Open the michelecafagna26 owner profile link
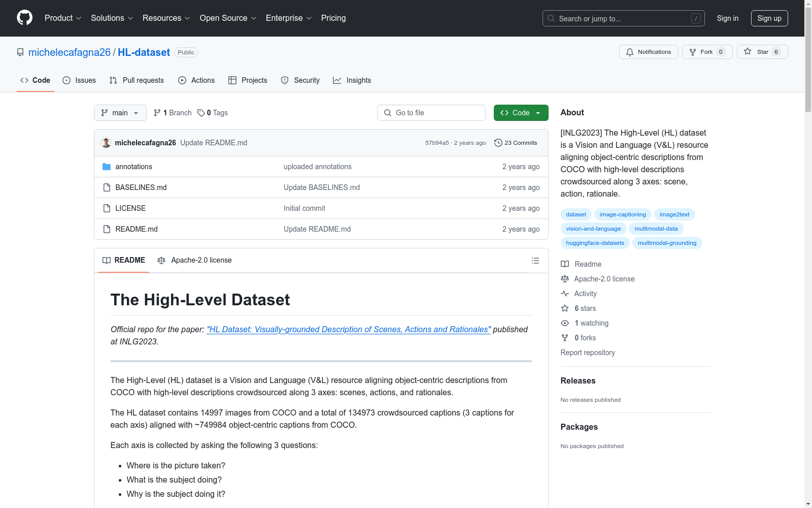Screen dimensions: 812x508 tap(70, 52)
